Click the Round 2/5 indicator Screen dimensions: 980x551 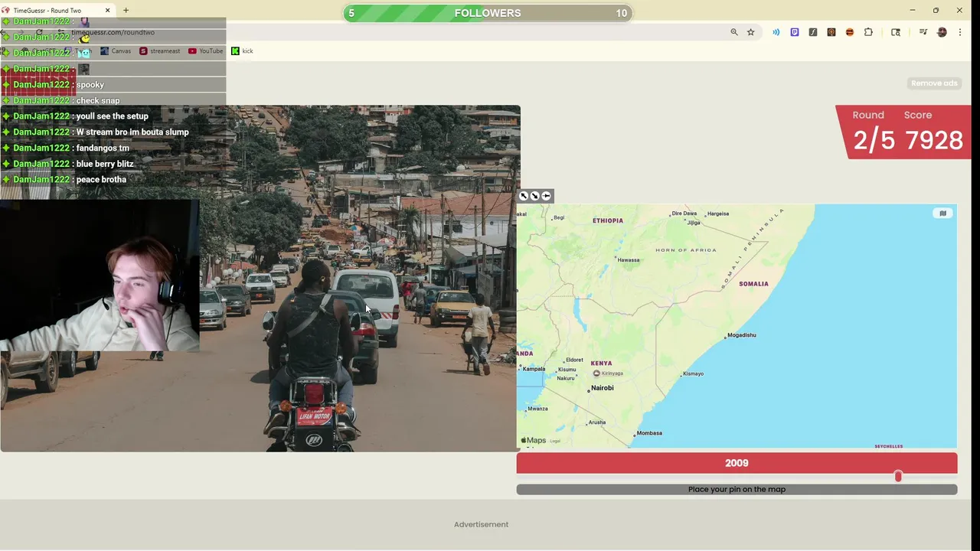[874, 132]
